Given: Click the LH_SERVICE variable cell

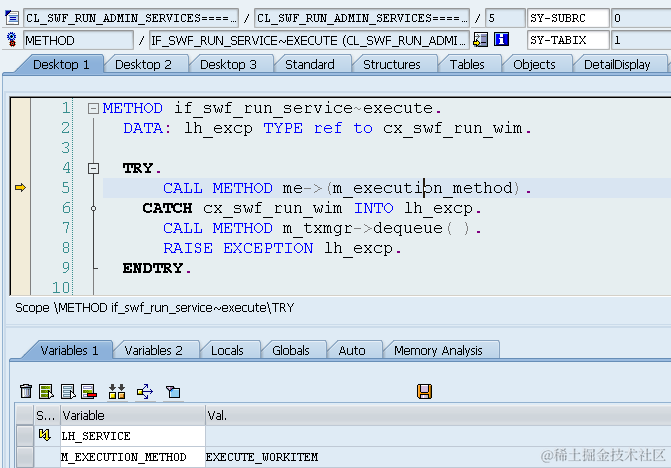Looking at the screenshot, I should [133, 436].
